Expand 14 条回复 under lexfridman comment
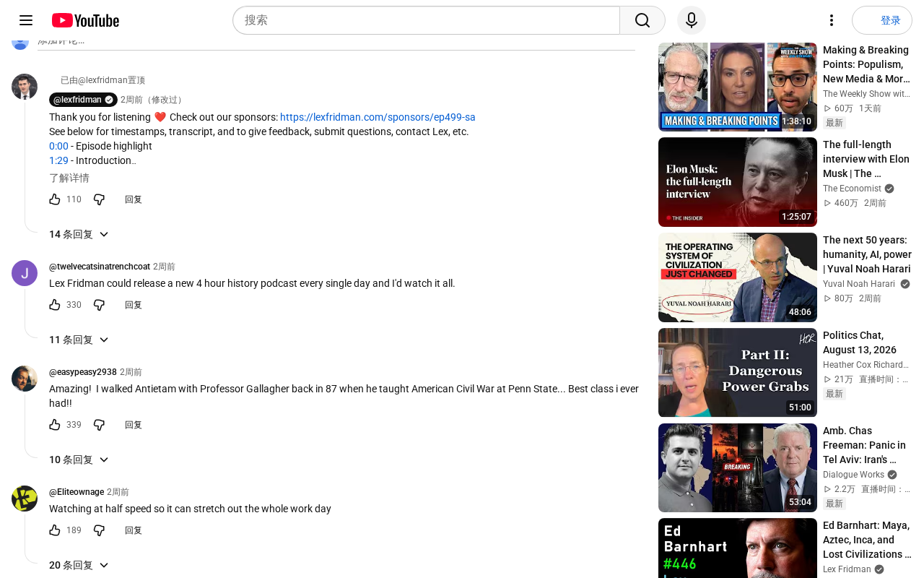The image size is (924, 578). pos(79,234)
